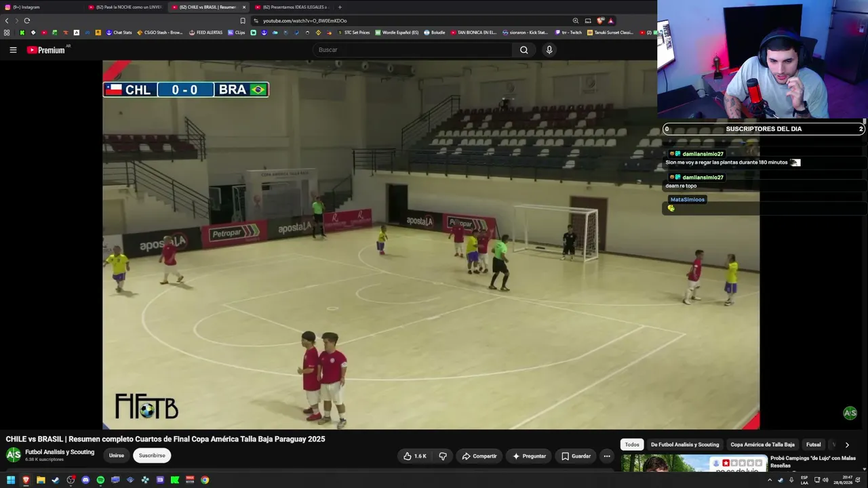Click the Preguntar ask button
This screenshot has width=868, height=488.
pyautogui.click(x=530, y=456)
